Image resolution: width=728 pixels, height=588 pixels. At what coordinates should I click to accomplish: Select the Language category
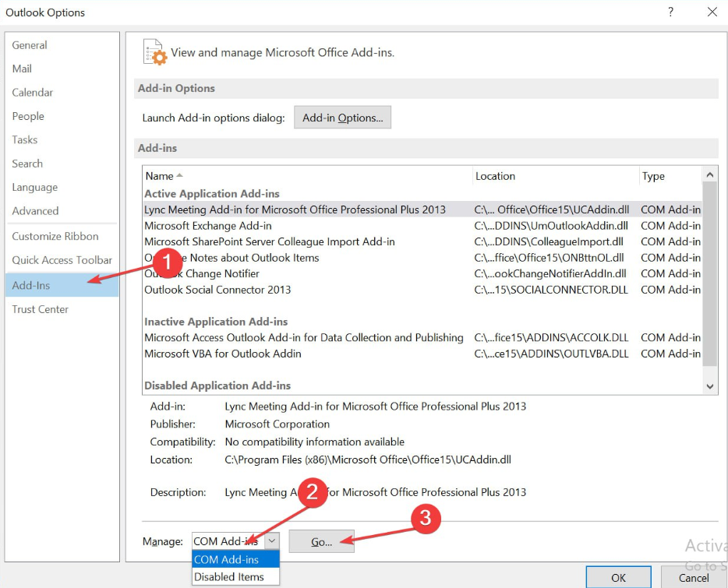(x=35, y=187)
